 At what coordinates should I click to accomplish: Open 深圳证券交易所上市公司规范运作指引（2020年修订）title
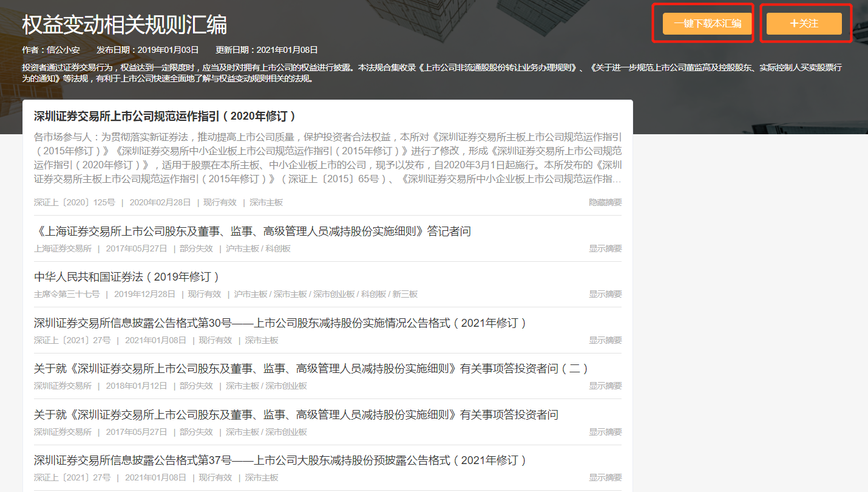(x=165, y=116)
